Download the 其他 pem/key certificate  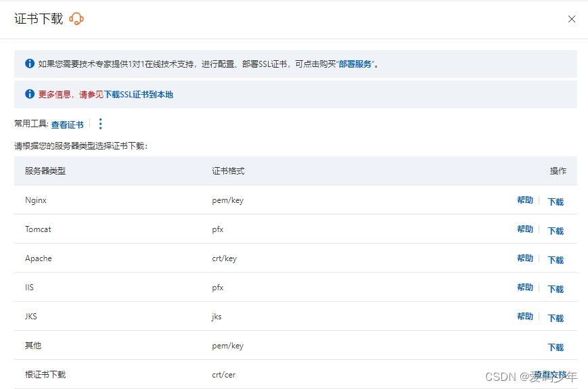pyautogui.click(x=556, y=347)
